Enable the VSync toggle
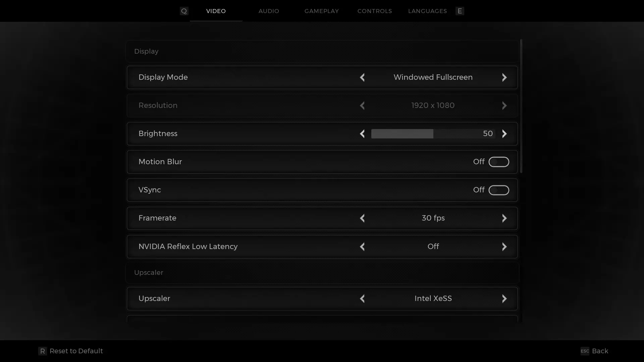 [x=498, y=190]
